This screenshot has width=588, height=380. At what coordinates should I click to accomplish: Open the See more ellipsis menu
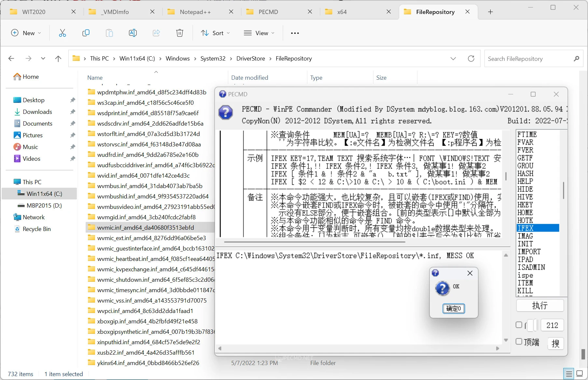[295, 33]
